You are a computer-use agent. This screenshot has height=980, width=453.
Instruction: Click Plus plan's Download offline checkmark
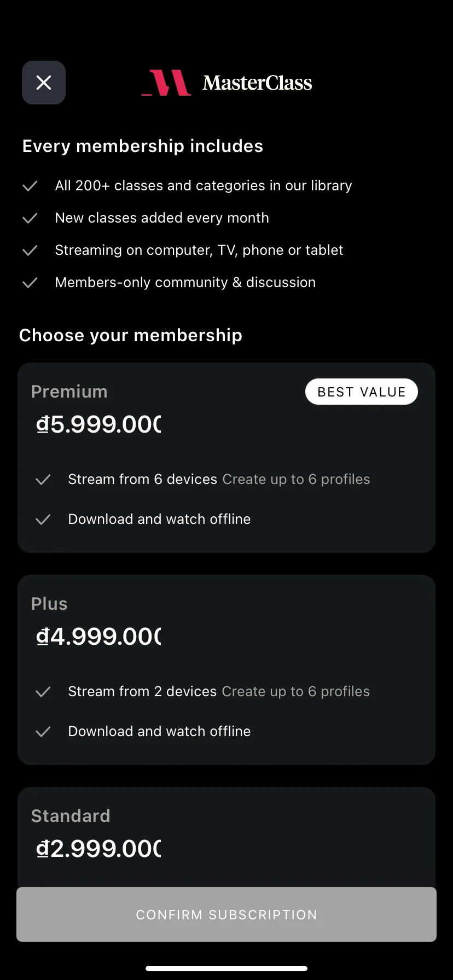[43, 732]
